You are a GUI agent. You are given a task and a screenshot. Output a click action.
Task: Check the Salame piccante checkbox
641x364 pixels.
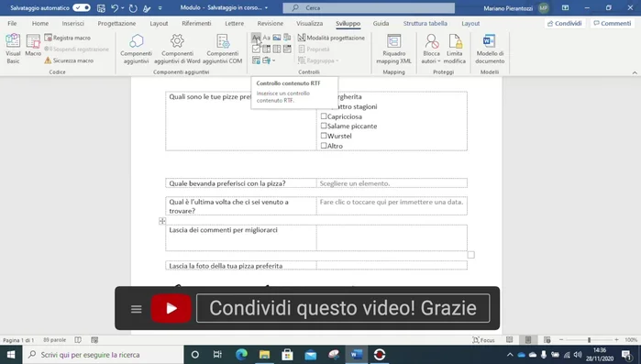click(x=324, y=126)
